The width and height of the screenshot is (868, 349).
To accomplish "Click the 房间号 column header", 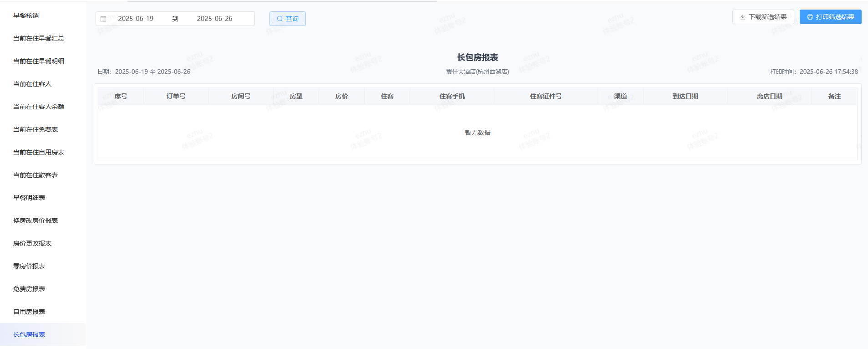I will 241,96.
